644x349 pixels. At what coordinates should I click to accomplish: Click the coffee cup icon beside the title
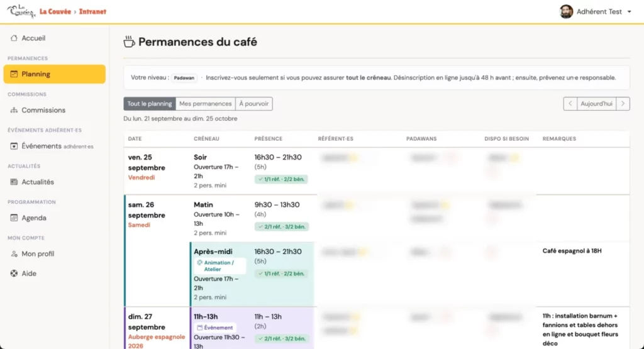tap(129, 42)
